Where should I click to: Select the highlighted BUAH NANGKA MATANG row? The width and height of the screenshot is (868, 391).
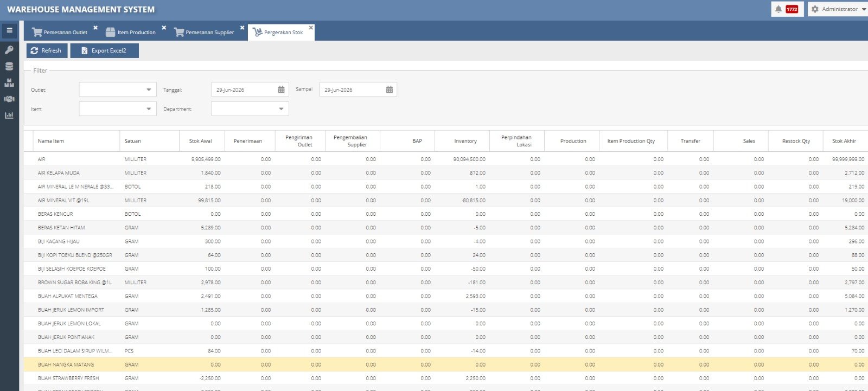pos(446,364)
